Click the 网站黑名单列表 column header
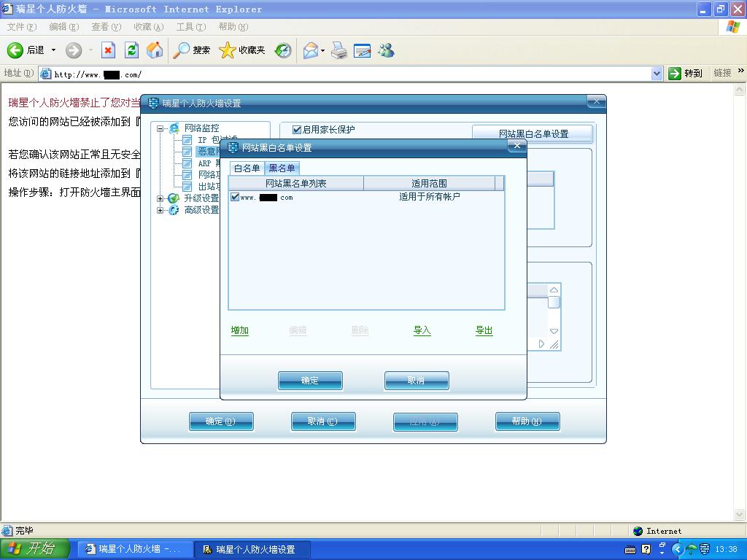Image resolution: width=747 pixels, height=560 pixels. (296, 183)
